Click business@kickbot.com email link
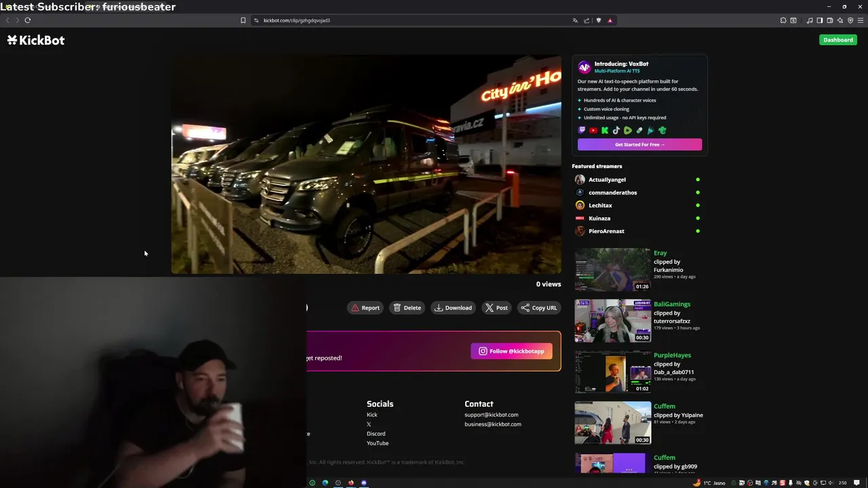The height and width of the screenshot is (488, 868). 493,424
